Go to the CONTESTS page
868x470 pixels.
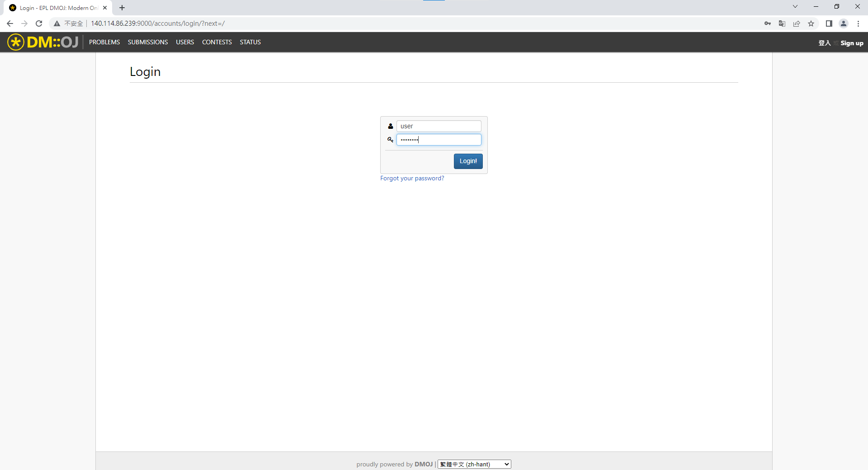(217, 42)
